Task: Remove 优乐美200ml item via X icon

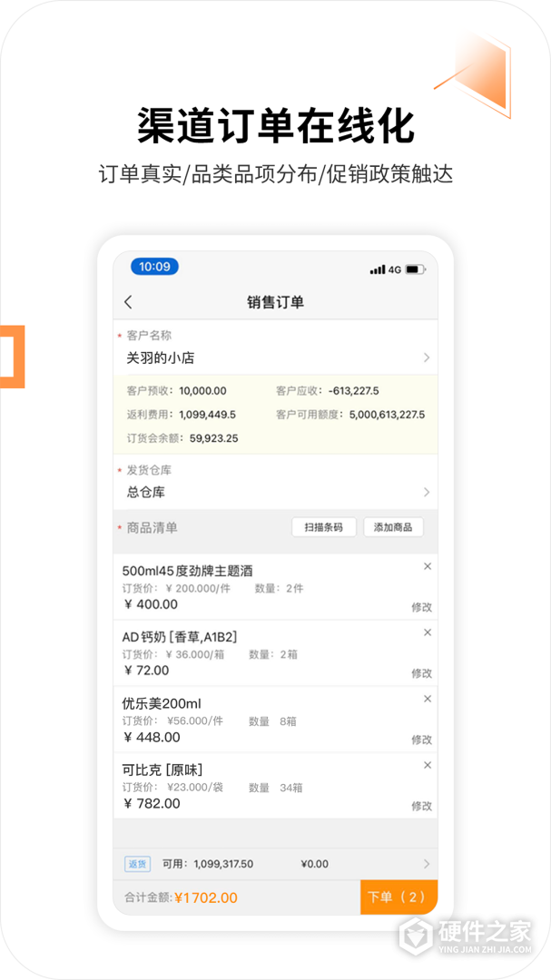Action: coord(428,699)
